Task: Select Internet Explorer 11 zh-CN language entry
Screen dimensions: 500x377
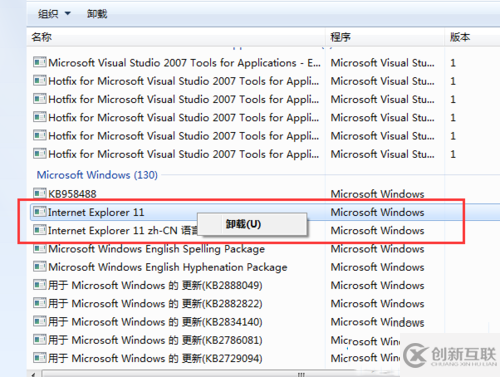Action: [x=123, y=231]
